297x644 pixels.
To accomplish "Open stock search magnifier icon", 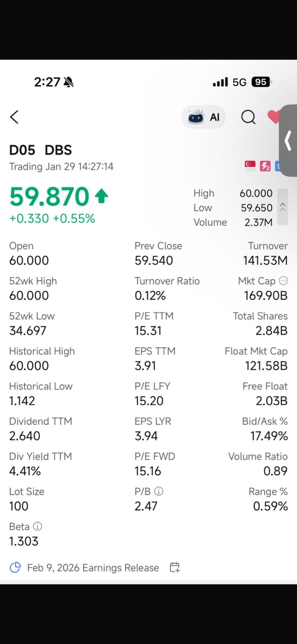I will tap(248, 117).
